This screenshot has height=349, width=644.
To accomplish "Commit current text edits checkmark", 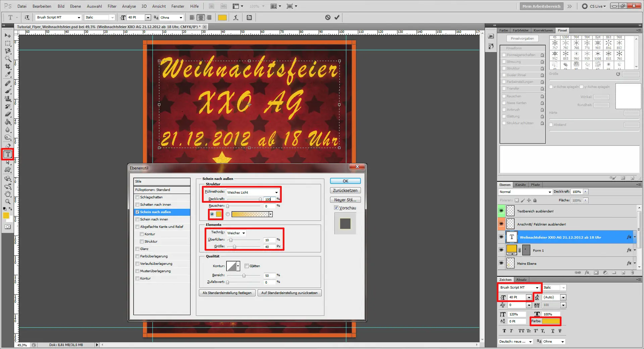I will (337, 17).
